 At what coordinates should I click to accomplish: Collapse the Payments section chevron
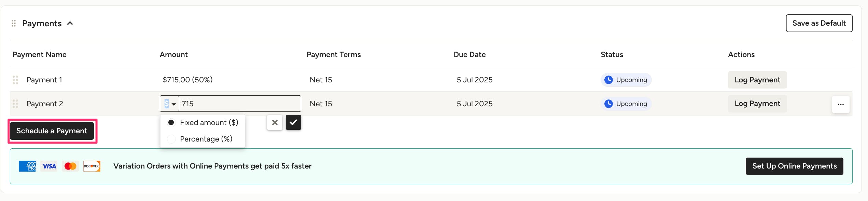[x=70, y=23]
